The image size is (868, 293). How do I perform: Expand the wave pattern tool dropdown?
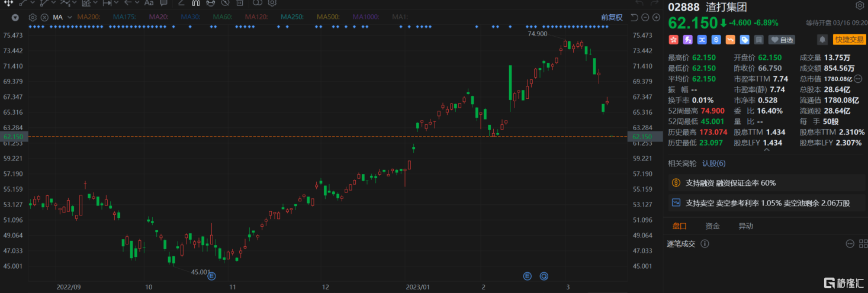75,3
